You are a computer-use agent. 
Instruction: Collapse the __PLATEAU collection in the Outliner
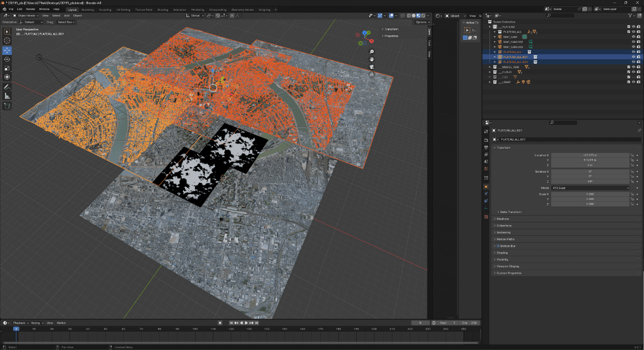point(490,26)
